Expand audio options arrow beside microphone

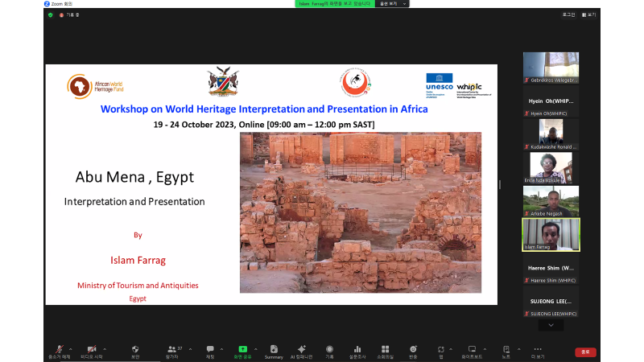71,349
